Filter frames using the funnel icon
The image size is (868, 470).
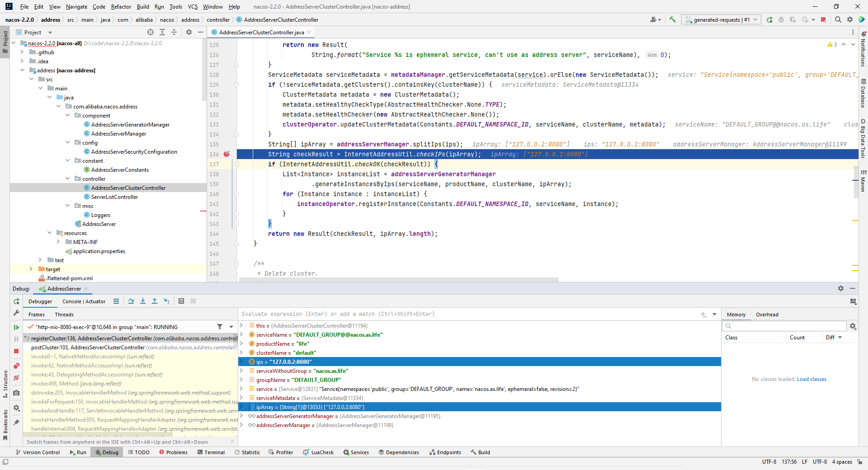(220, 327)
